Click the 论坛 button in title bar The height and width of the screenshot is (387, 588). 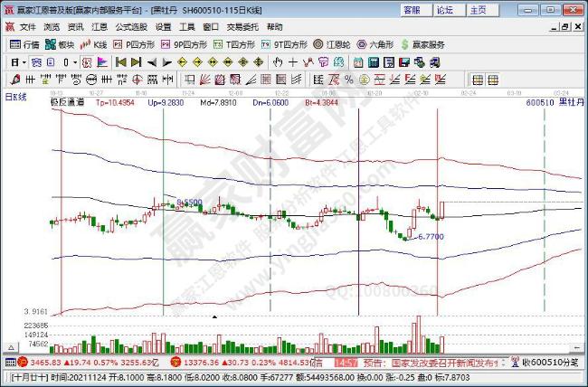coord(450,10)
